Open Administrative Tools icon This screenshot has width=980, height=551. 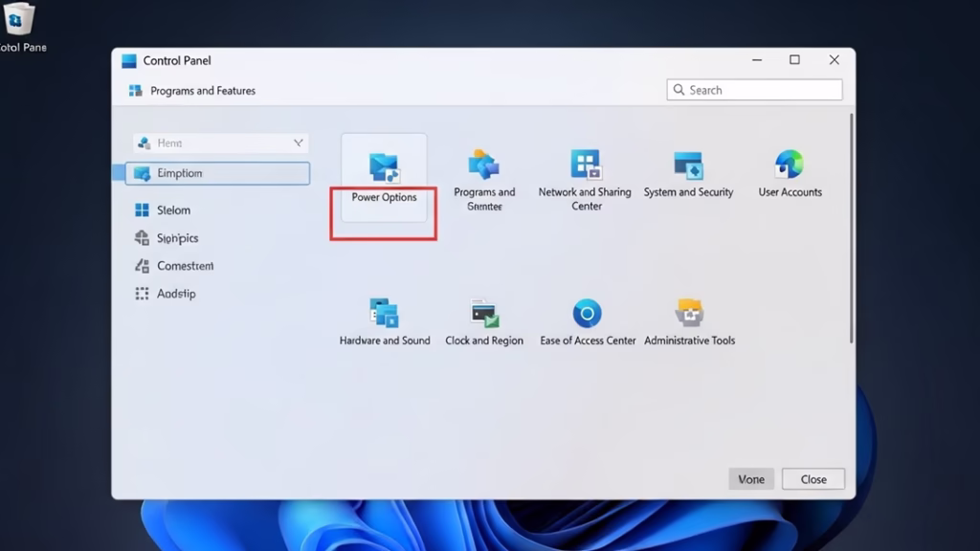tap(689, 314)
